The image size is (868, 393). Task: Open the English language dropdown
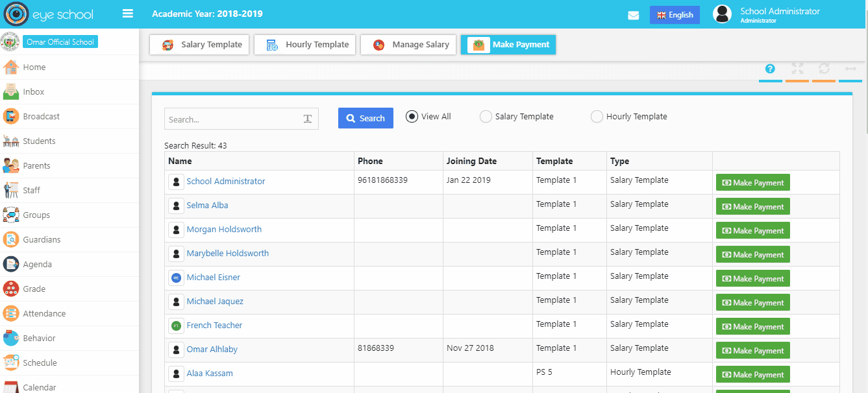coord(675,15)
